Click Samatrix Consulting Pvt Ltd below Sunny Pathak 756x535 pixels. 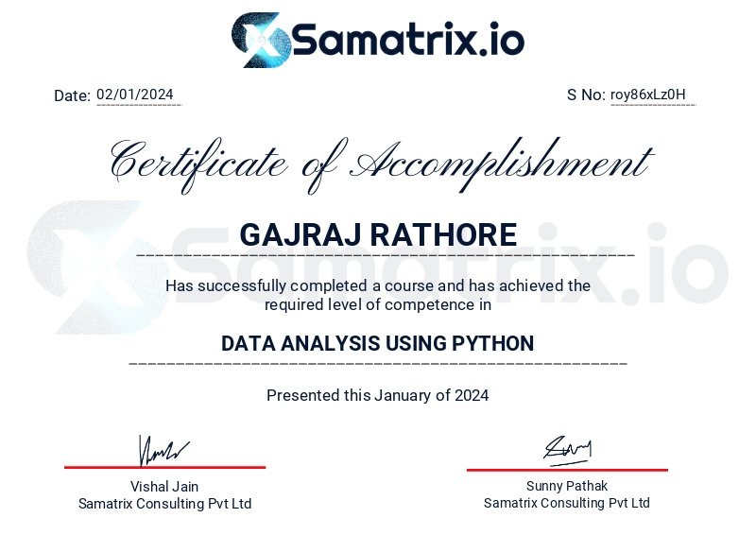click(567, 504)
